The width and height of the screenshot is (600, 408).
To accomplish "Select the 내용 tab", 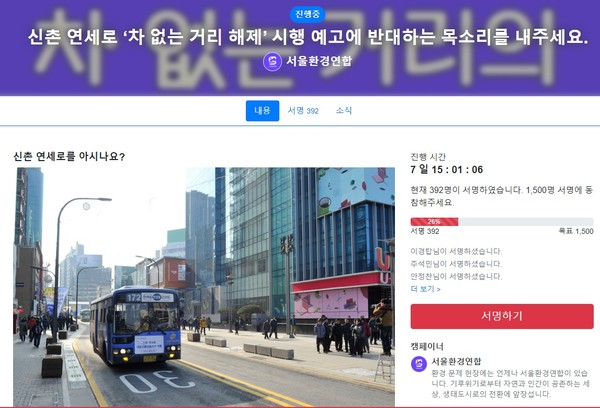I will point(262,111).
